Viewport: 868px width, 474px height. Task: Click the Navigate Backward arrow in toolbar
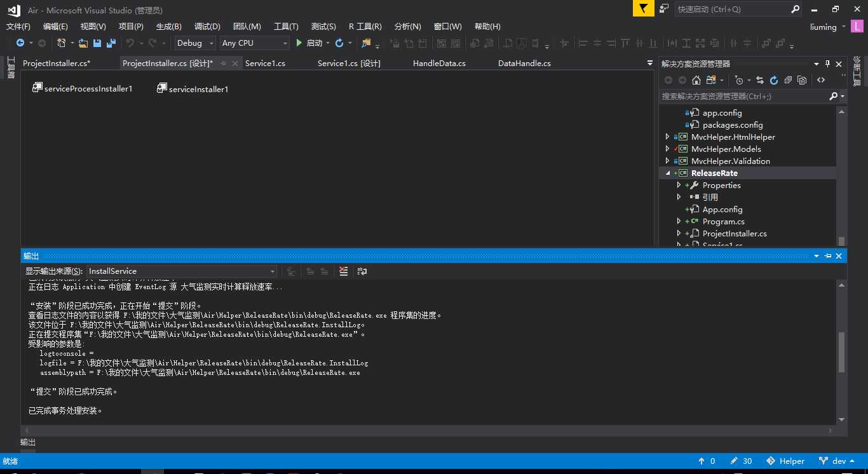[x=20, y=43]
